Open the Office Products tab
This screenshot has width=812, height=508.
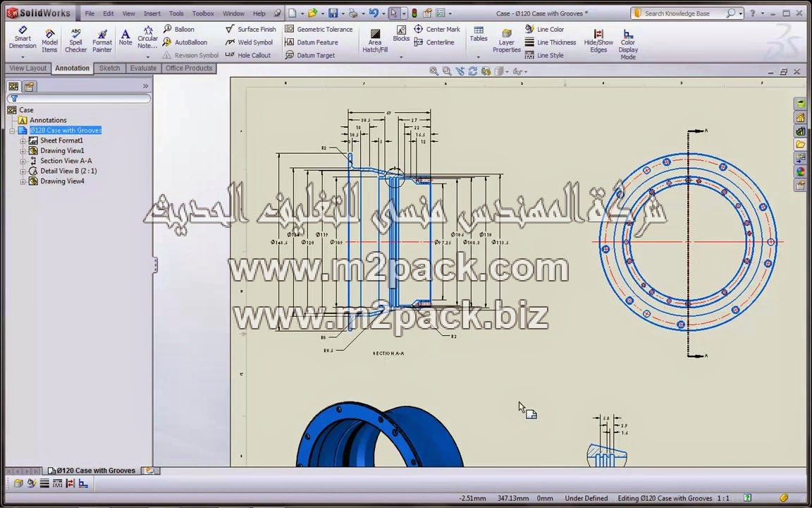pos(188,68)
